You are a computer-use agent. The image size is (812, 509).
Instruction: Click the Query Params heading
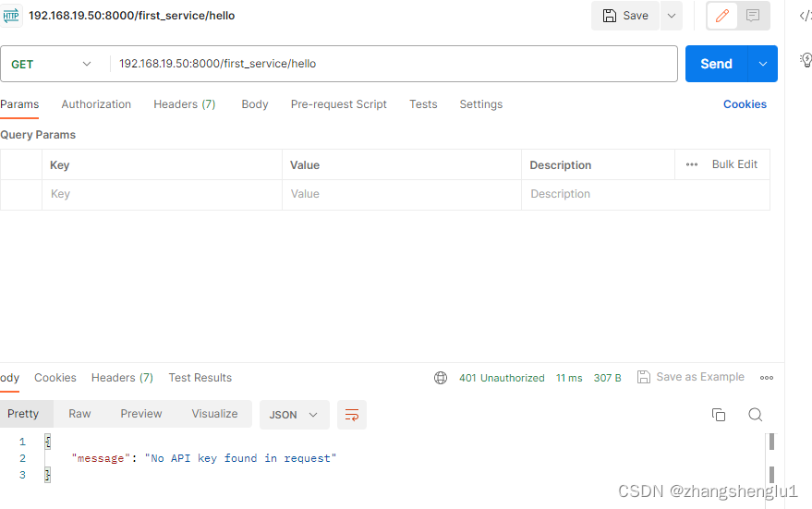tap(38, 135)
